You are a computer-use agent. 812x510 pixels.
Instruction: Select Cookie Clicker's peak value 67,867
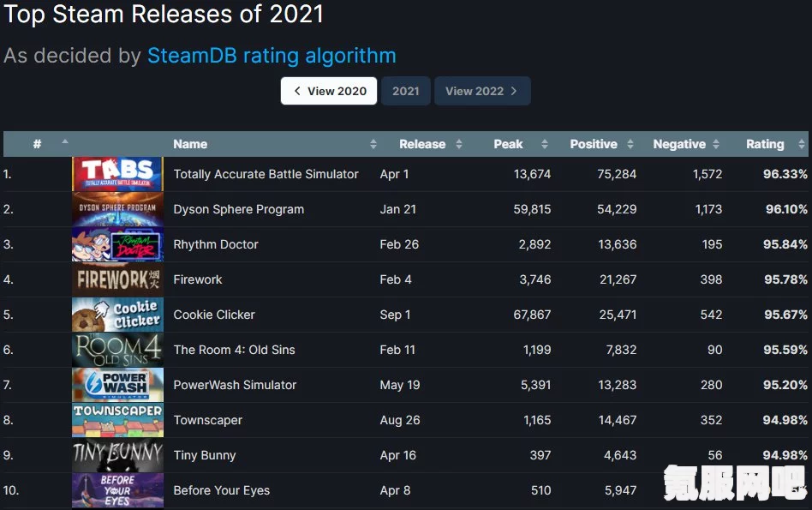click(532, 315)
